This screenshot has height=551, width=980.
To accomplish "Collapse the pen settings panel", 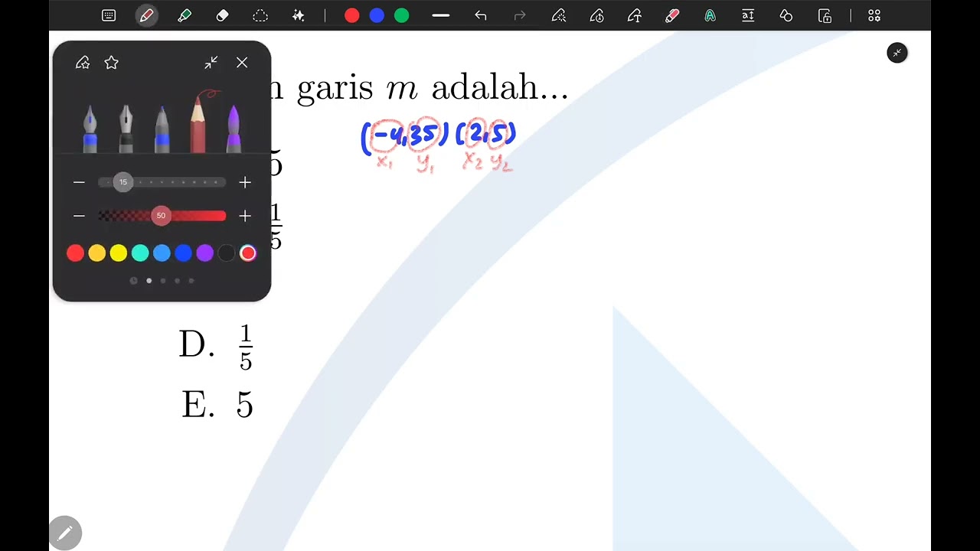I will pos(211,63).
